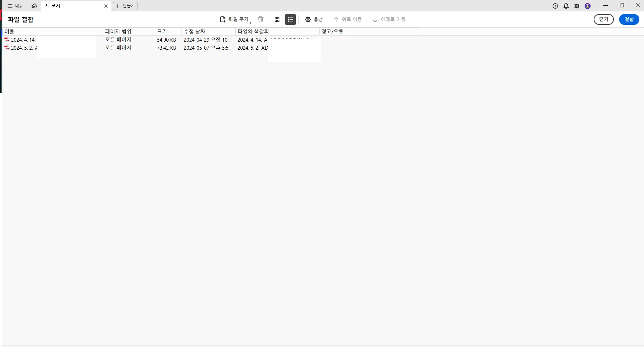644x363 pixels.
Task: Switch to list view mode
Action: [x=290, y=19]
